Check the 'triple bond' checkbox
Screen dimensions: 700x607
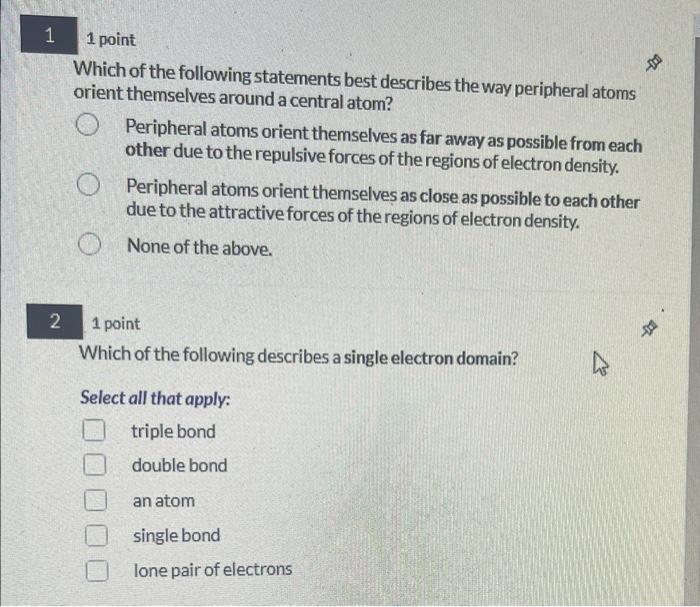(94, 430)
